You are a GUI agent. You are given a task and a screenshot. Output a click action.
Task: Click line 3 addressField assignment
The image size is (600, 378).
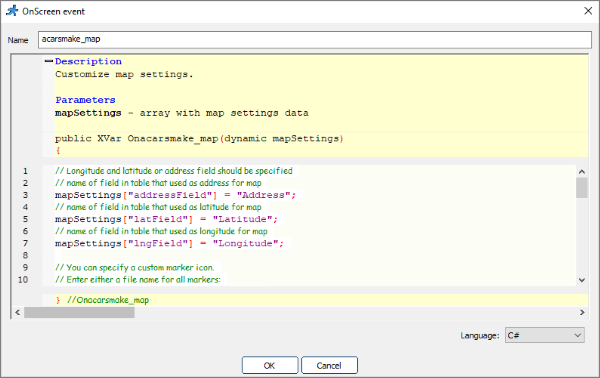click(x=175, y=195)
